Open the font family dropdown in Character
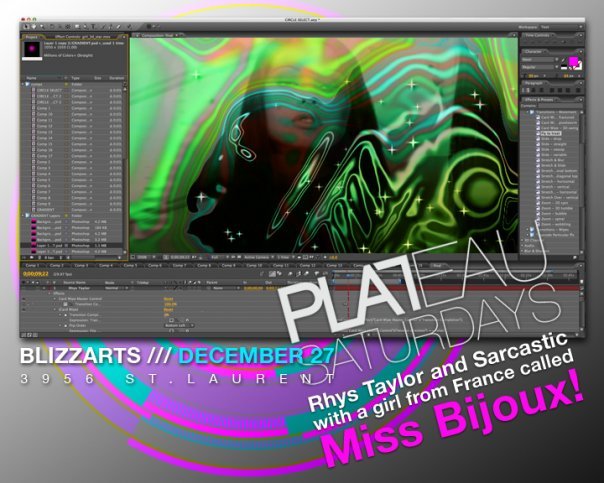 540,60
